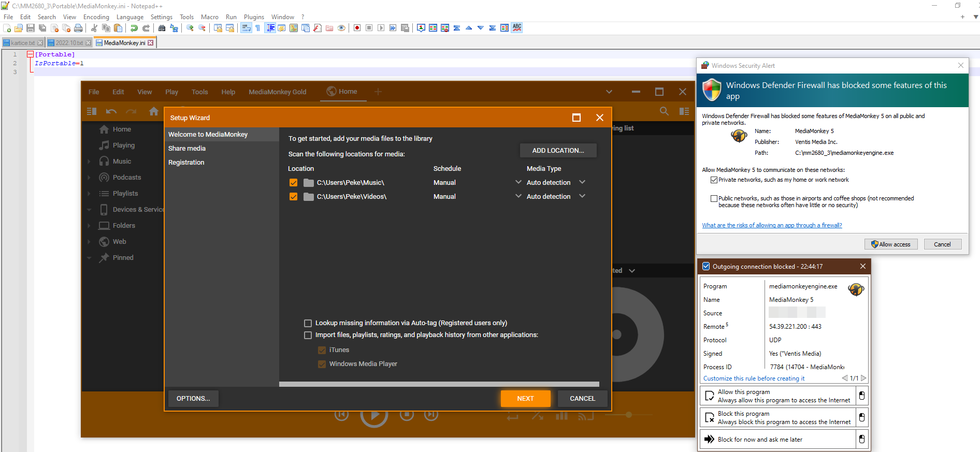Open Podcasts in the MediaMonkey sidebar

126,177
